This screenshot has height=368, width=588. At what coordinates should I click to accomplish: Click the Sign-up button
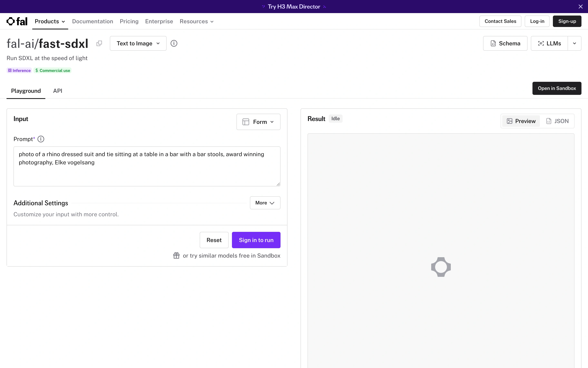[567, 21]
